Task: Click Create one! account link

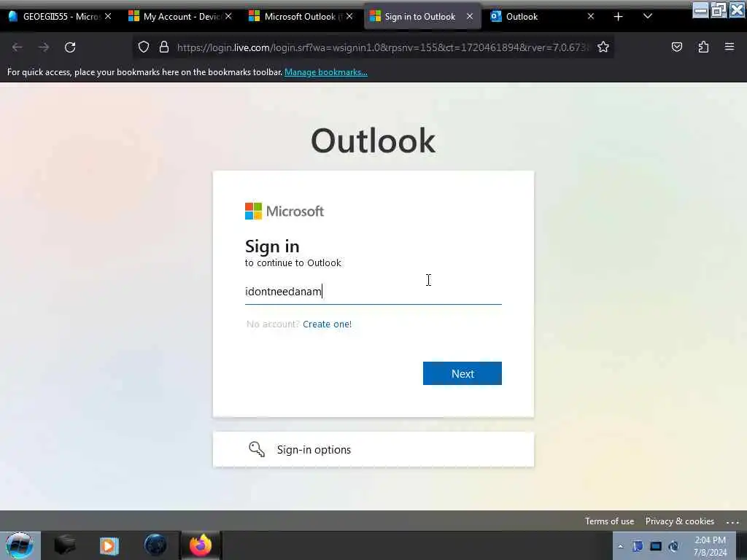Action: coord(328,324)
